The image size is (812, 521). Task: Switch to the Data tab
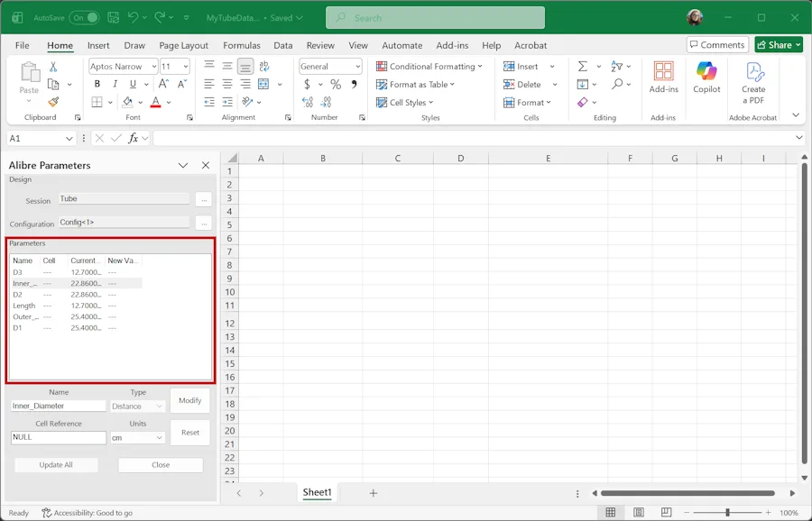pos(282,46)
